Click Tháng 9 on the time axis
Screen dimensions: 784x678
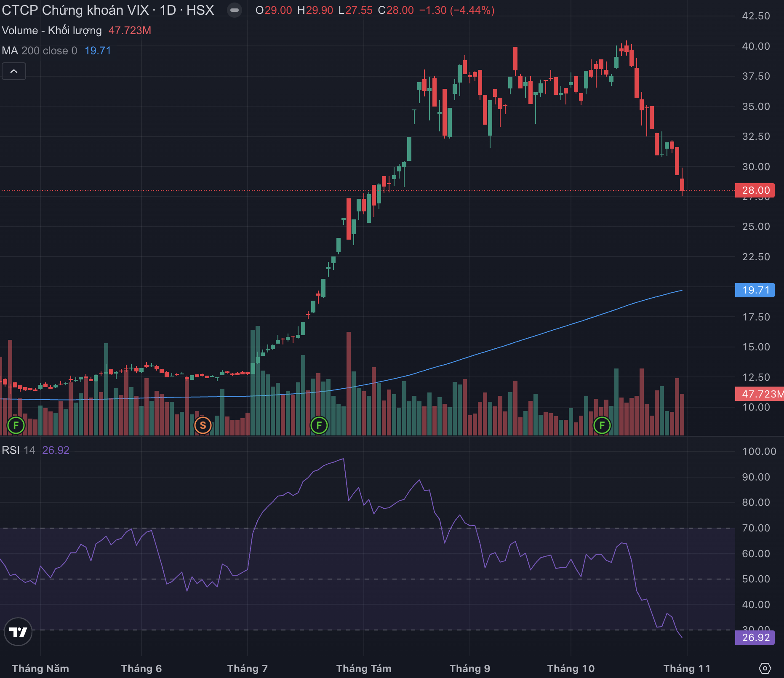tap(469, 669)
